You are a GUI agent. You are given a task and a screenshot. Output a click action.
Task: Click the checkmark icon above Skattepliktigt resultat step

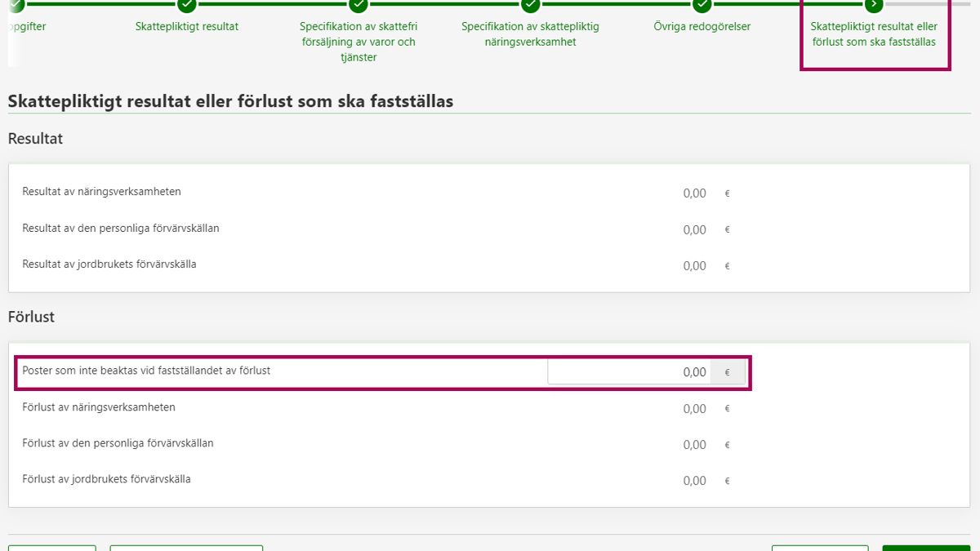(x=187, y=4)
